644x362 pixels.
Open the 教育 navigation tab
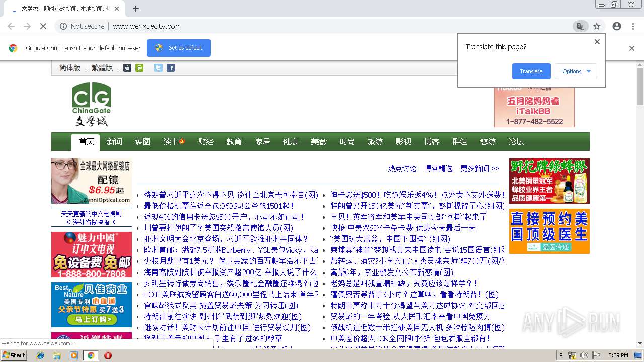tap(234, 142)
